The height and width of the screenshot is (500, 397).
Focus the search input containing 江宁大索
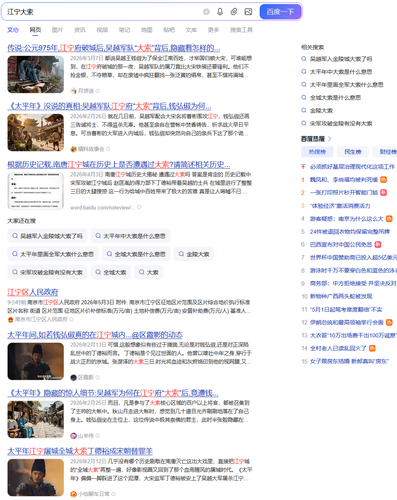[x=100, y=12]
